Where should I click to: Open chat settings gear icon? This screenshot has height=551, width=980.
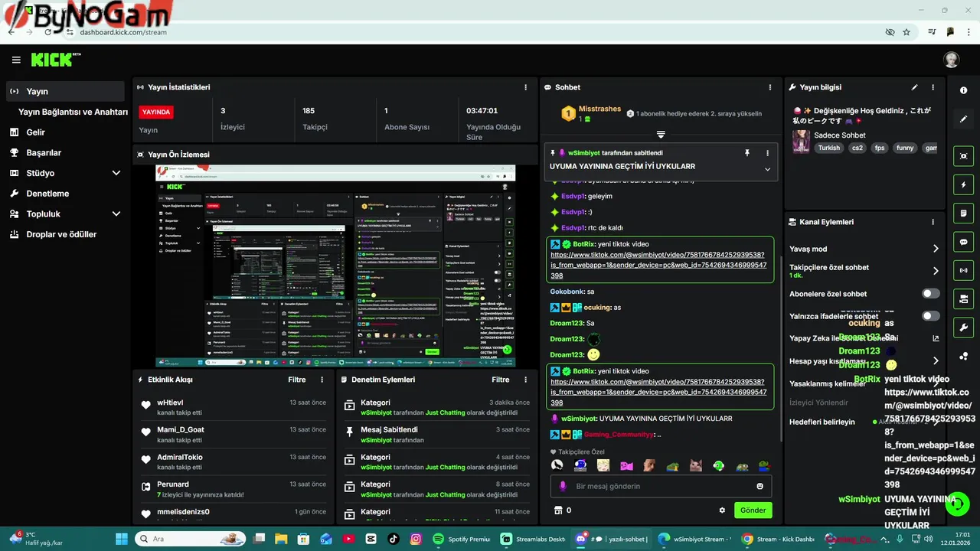(722, 510)
